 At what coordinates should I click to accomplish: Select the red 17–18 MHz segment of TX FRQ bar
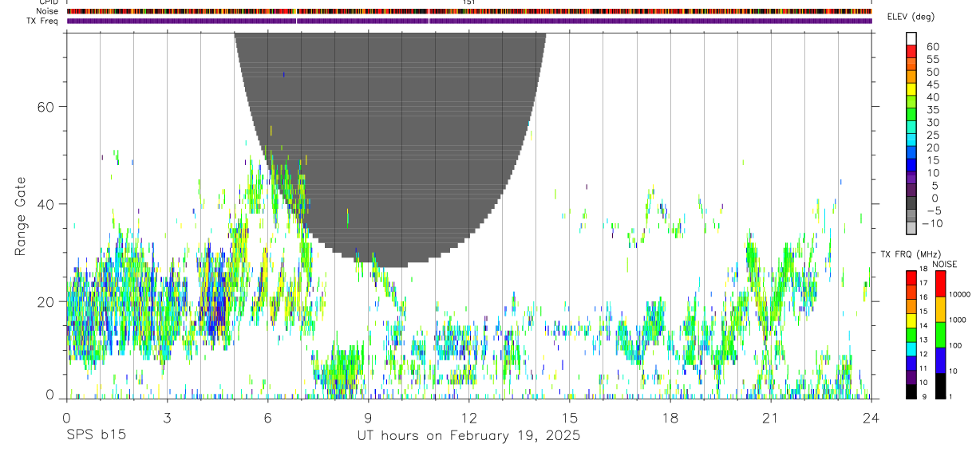pyautogui.click(x=911, y=277)
